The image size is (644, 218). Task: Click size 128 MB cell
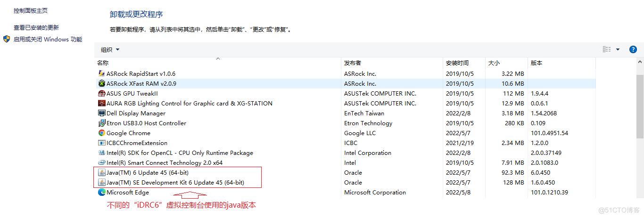(514, 182)
